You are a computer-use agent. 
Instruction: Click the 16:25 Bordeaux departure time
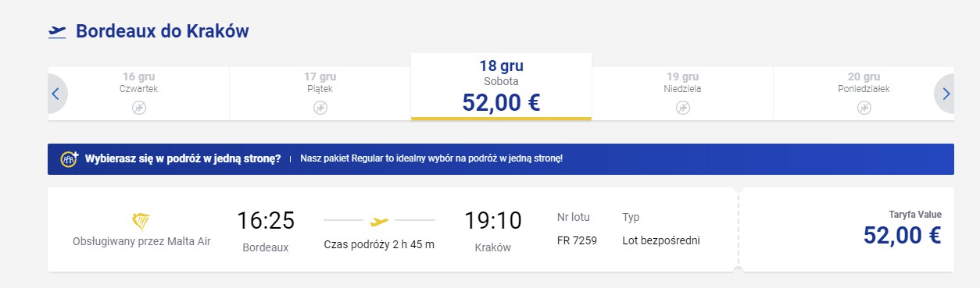[266, 221]
